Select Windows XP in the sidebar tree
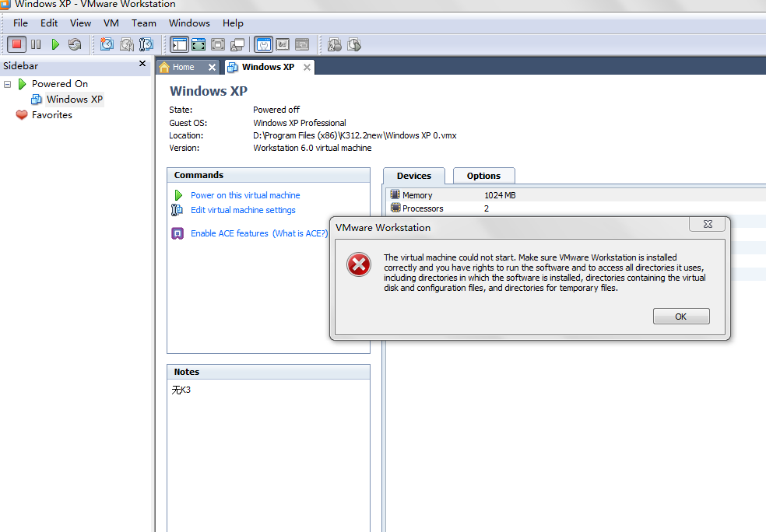The width and height of the screenshot is (766, 532). pos(74,100)
